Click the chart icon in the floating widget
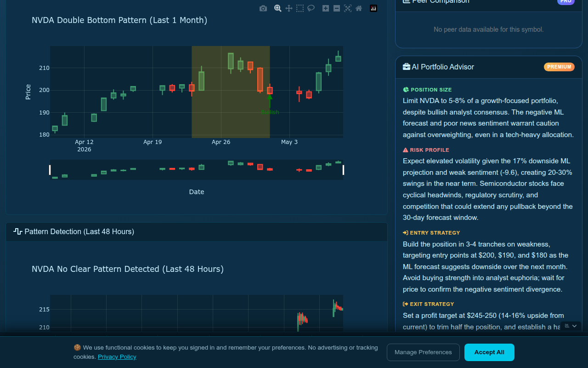This screenshot has height=368, width=588. pyautogui.click(x=567, y=326)
